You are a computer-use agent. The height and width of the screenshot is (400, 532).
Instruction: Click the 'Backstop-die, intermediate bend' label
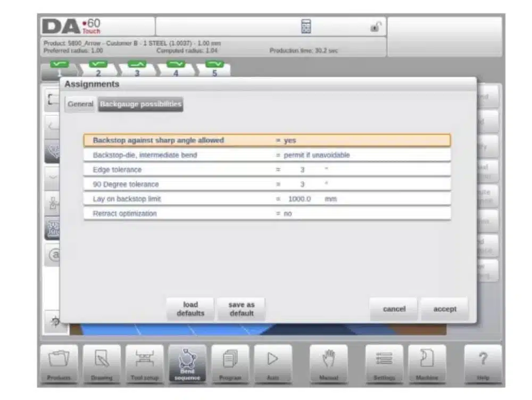click(145, 155)
